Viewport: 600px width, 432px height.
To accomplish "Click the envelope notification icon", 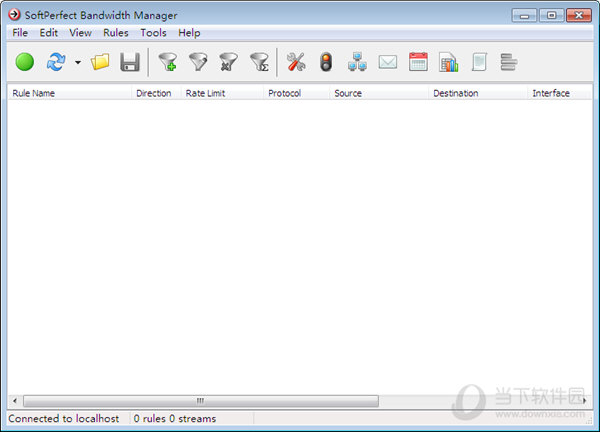I will [388, 62].
